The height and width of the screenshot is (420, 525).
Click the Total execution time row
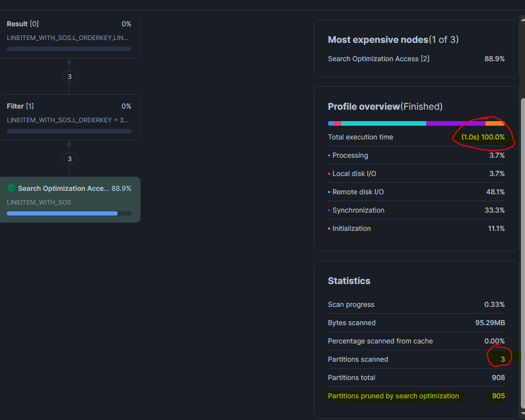click(x=416, y=137)
